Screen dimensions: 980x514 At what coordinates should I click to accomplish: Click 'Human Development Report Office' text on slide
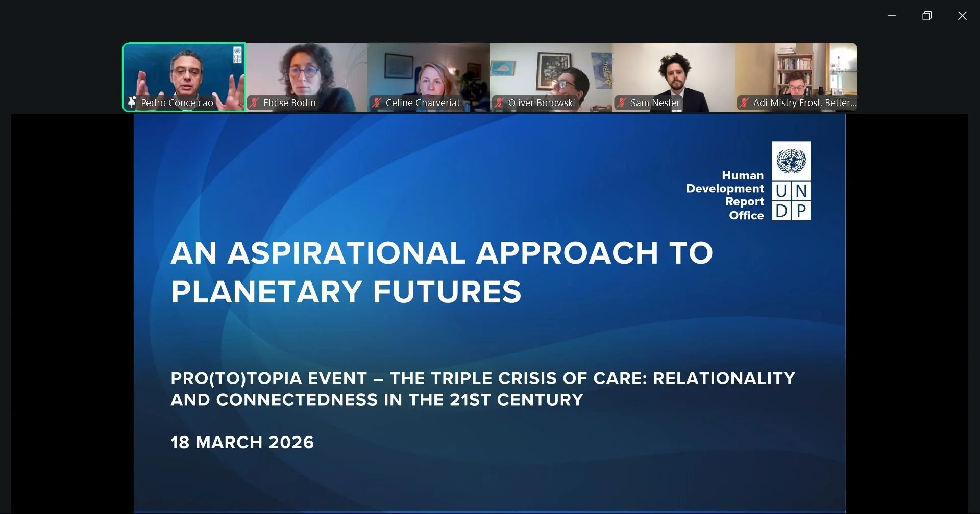725,195
